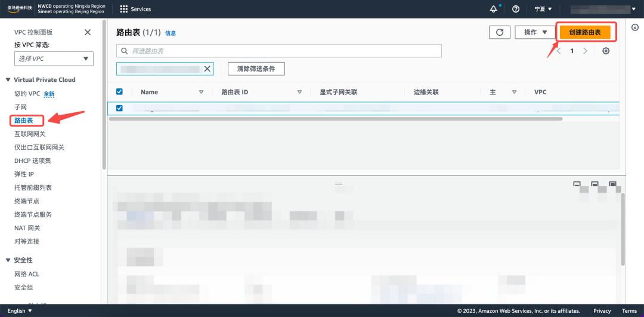Open the table preferences gear icon
644x317 pixels.
pyautogui.click(x=606, y=51)
